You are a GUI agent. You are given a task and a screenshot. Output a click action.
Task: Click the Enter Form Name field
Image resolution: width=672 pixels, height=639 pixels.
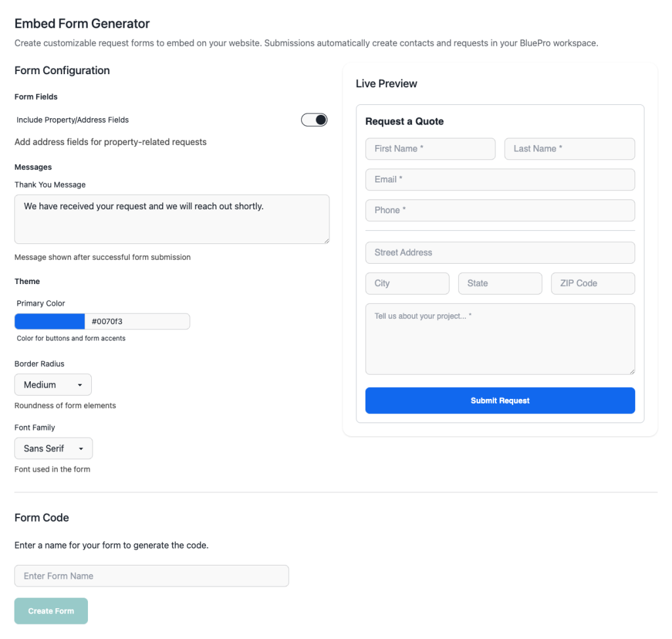152,576
